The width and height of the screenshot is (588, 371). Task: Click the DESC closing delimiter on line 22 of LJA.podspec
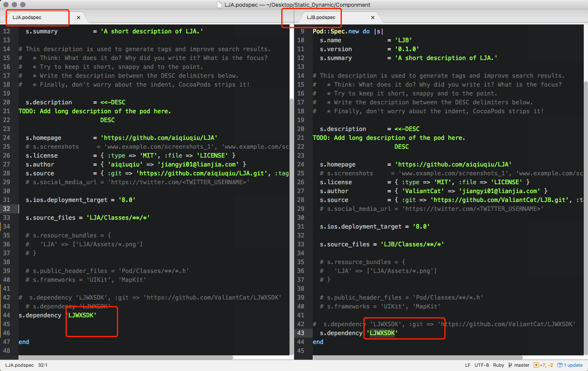pos(108,120)
